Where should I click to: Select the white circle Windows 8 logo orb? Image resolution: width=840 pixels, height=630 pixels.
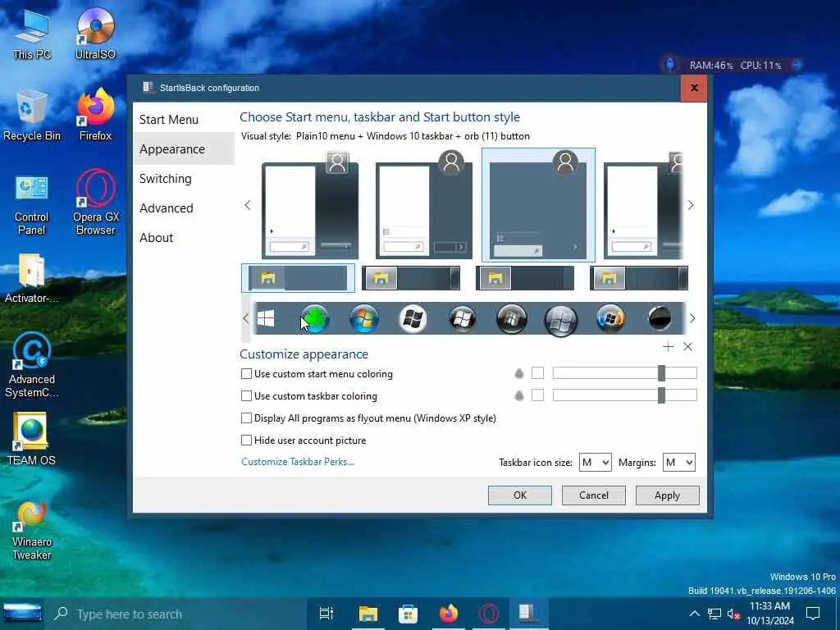point(413,319)
